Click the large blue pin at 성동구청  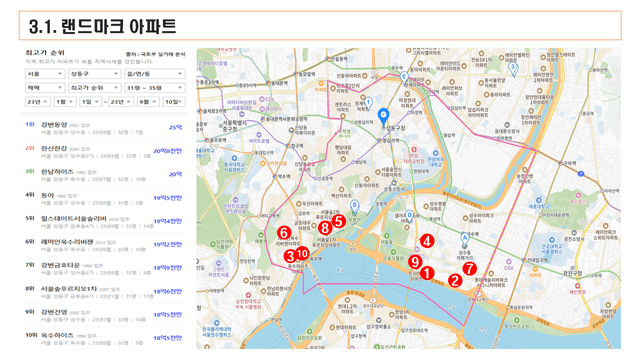pos(383,117)
